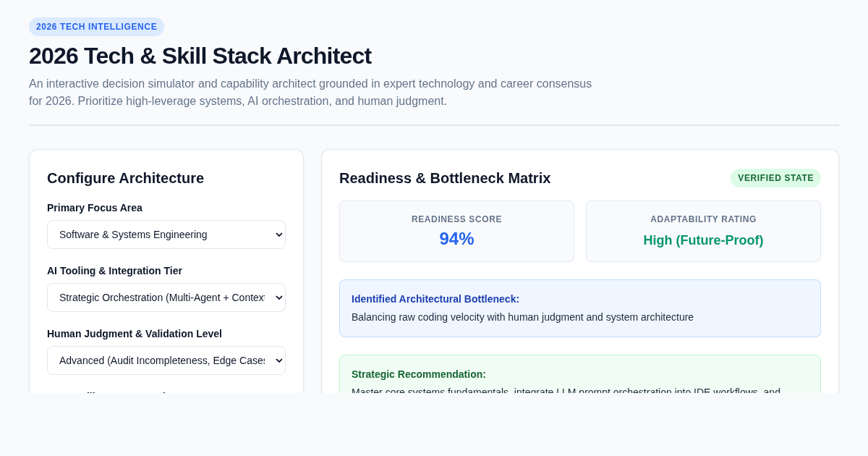Screen dimensions: 868x456
Task: Open the Human Judgment & Validation Level dropdown
Action: coord(166,360)
